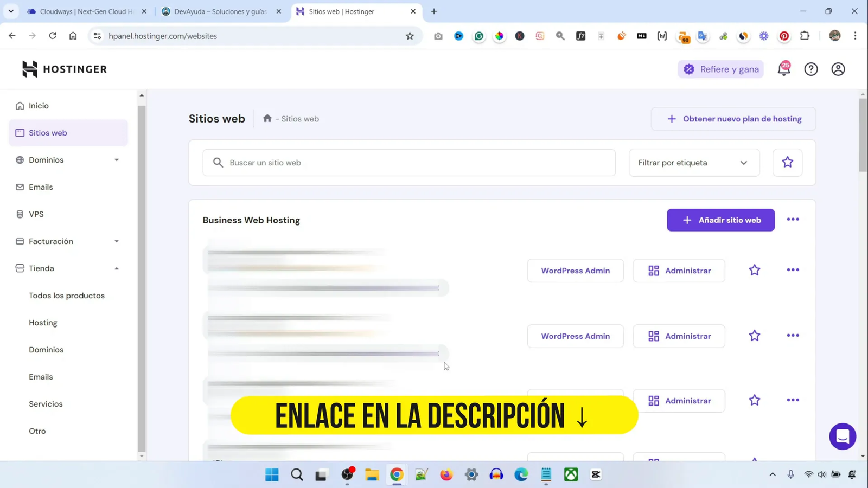Click the Buscar un sitio web field

point(409,162)
